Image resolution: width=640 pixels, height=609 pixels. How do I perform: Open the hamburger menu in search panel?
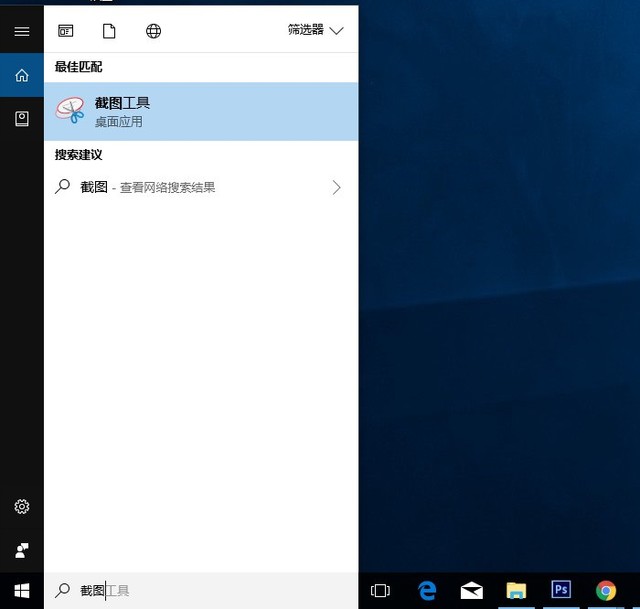[22, 31]
